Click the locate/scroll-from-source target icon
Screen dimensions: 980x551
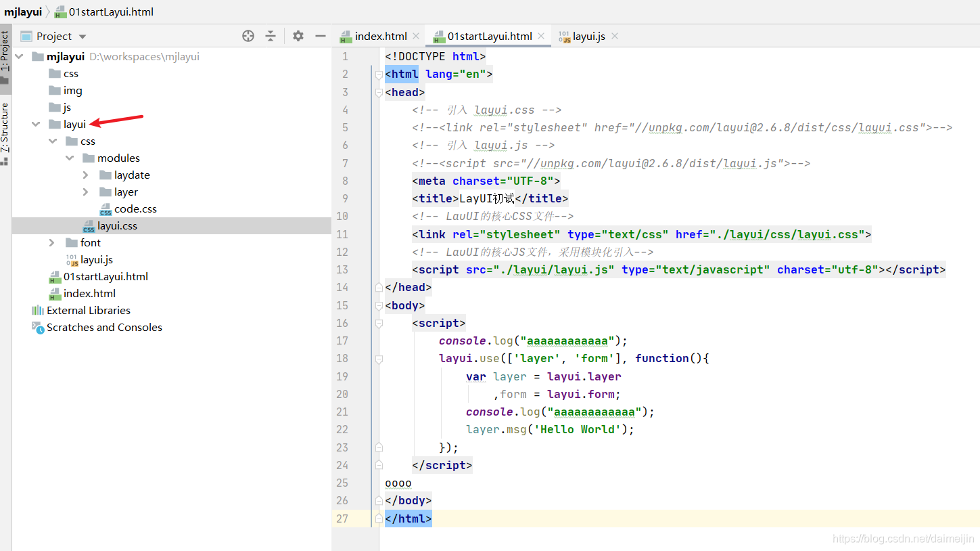point(248,37)
